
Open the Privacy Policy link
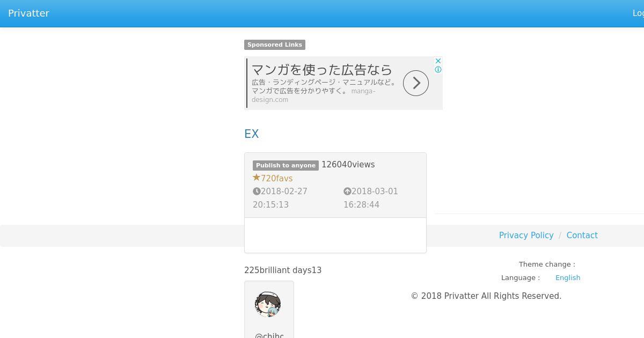point(526,236)
